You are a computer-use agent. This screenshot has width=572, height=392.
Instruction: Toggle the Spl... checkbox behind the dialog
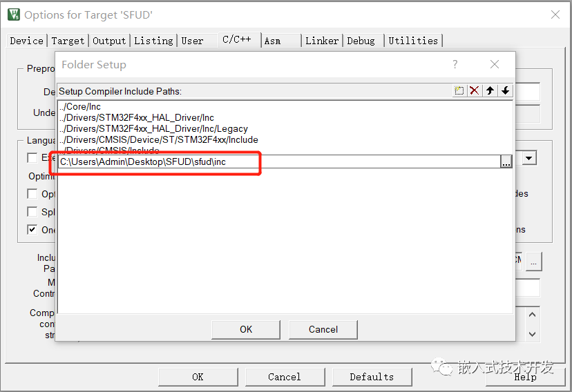pos(32,212)
